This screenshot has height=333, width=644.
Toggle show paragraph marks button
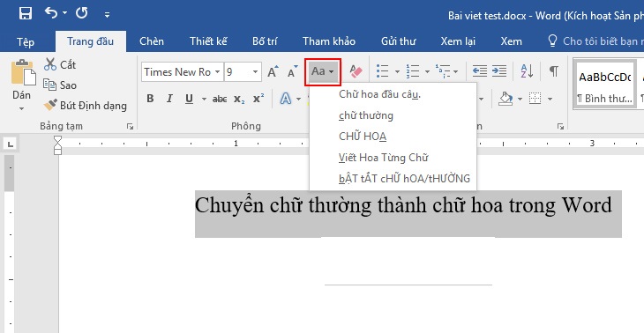554,71
